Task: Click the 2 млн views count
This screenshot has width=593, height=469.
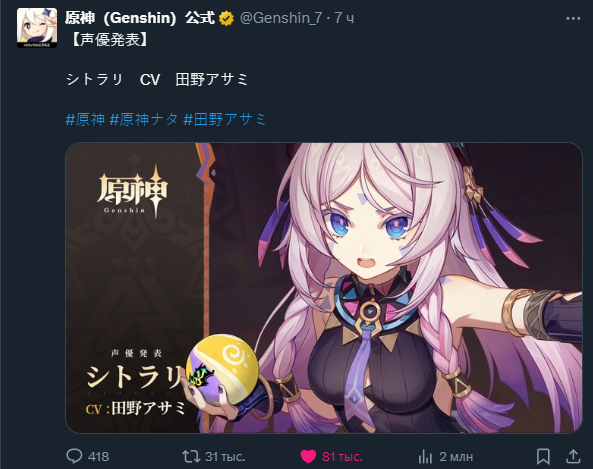Action: coord(456,457)
